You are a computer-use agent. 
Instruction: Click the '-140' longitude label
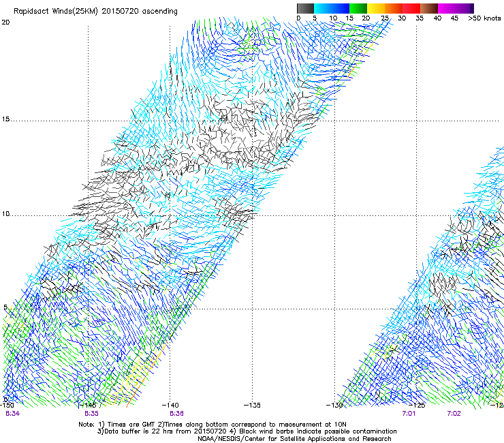tap(170, 405)
